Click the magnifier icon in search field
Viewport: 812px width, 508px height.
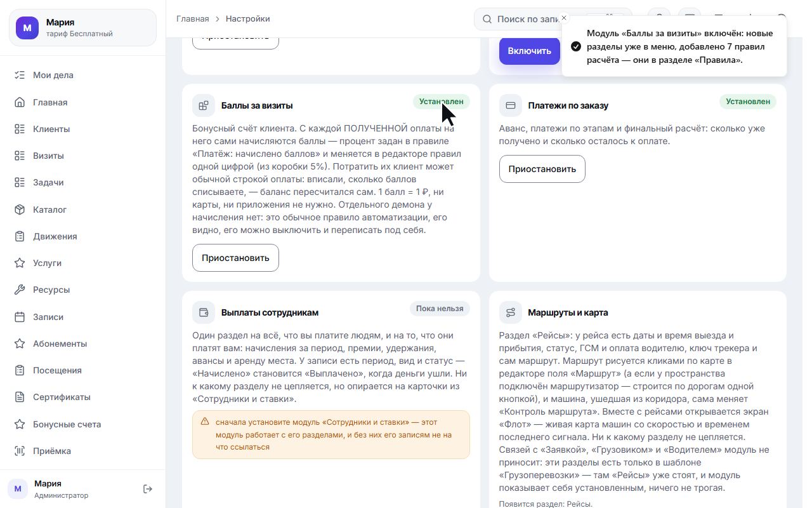point(487,19)
